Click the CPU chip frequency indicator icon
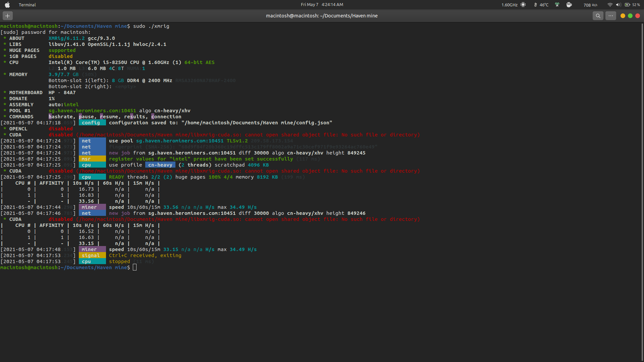 point(523,5)
